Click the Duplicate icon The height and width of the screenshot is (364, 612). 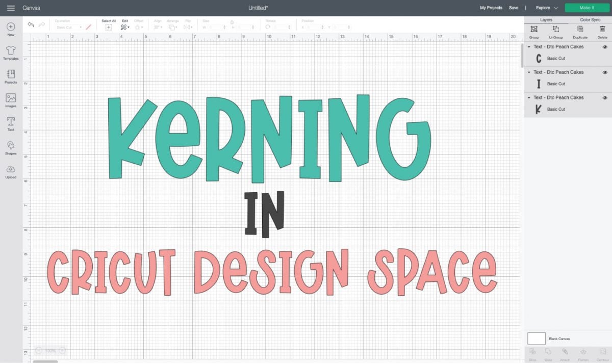click(580, 29)
